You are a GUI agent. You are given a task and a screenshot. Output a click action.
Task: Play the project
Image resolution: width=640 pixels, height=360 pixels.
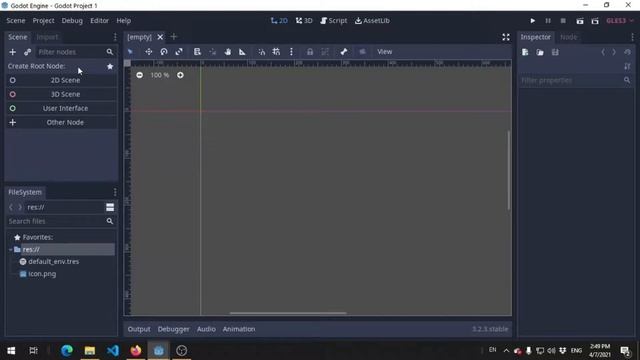click(533, 21)
